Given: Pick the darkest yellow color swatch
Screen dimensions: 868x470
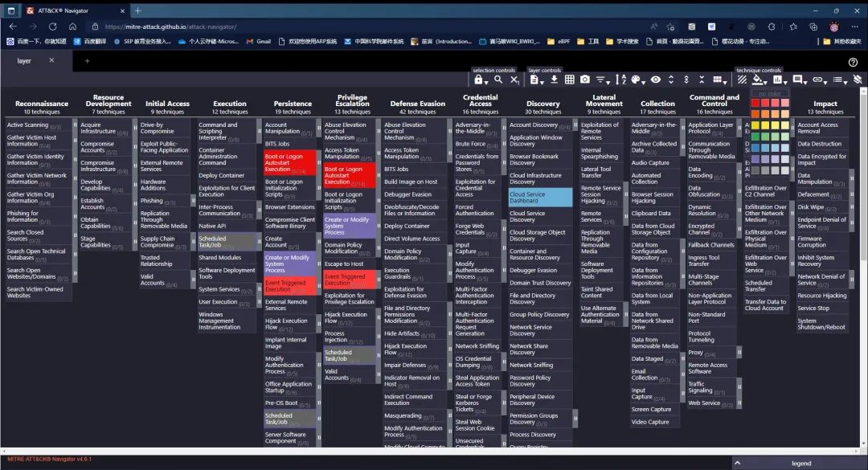Looking at the screenshot, I should (755, 125).
